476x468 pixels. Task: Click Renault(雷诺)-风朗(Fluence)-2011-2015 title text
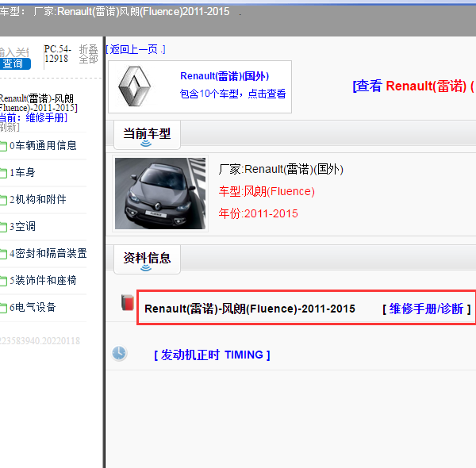tap(250, 309)
